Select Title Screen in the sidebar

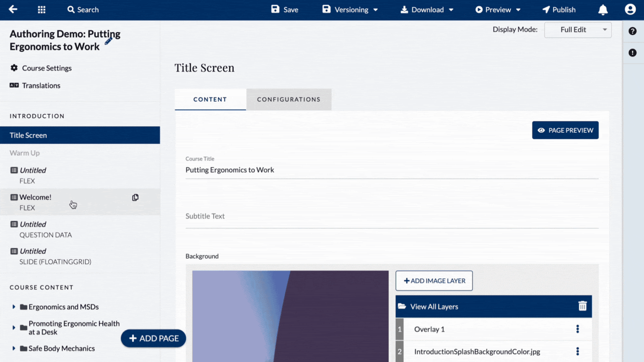pos(80,135)
